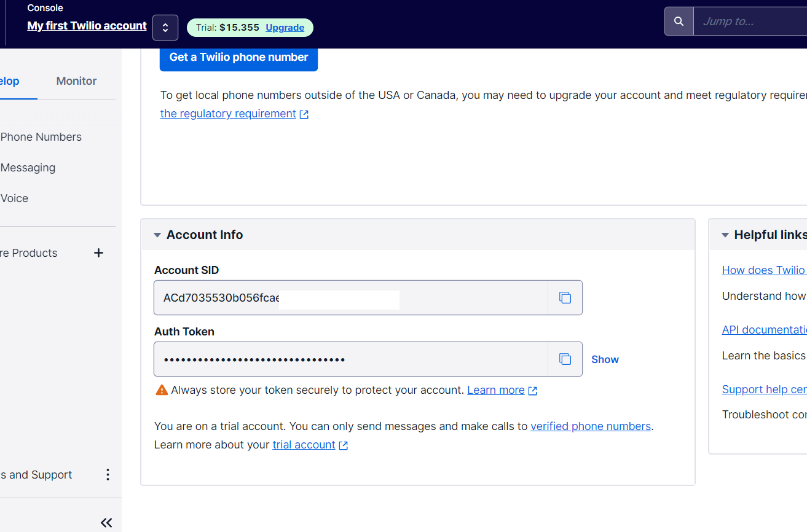Open Voice in sidebar
Screen dimensions: 807x532
[14, 198]
